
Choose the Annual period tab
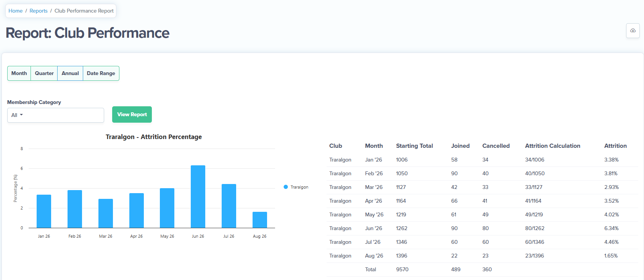[70, 73]
